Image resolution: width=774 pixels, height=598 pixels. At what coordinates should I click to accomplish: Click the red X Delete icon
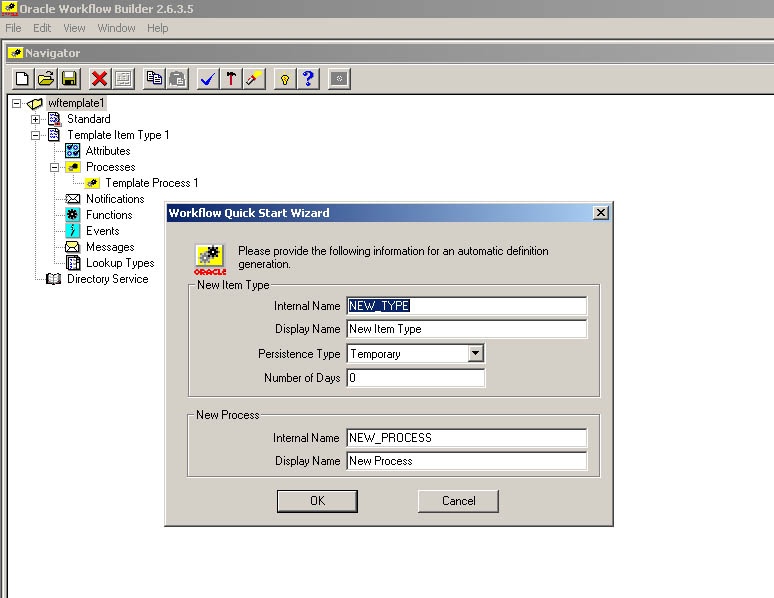(99, 79)
